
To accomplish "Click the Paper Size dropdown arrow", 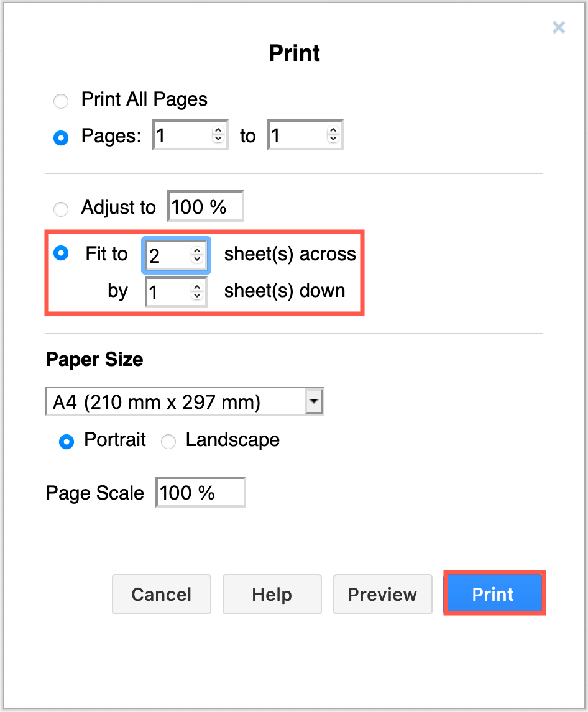I will [x=314, y=401].
